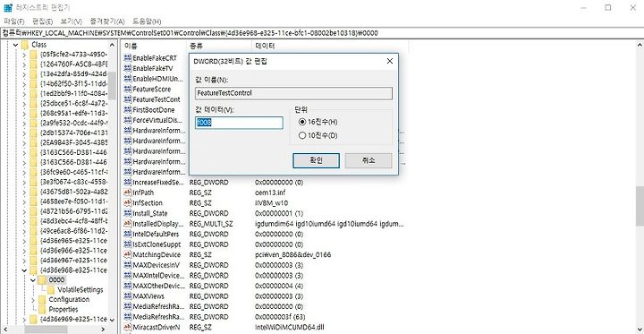Open the 편집(E) Edit menu
This screenshot has width=644, height=334.
tap(43, 21)
